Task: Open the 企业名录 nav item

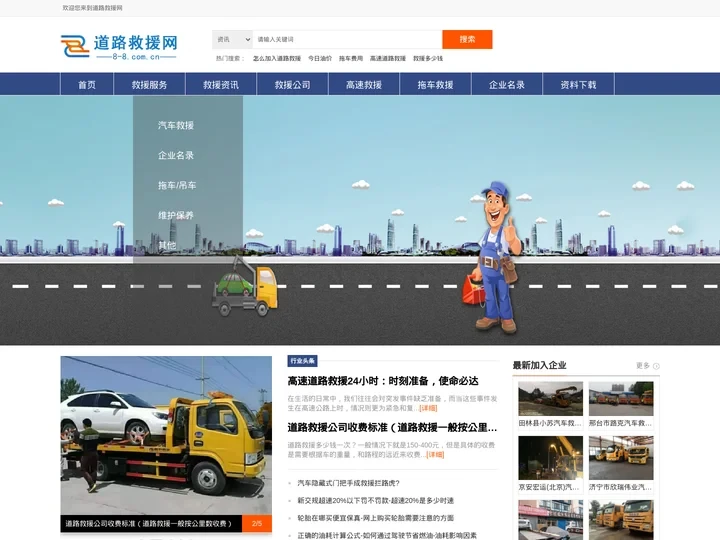Action: tap(507, 84)
